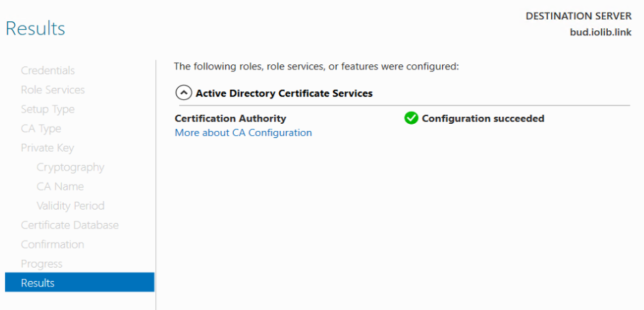Click the Active Directory Certificate Services heading
Screen dimensions: 644x310
(x=284, y=93)
